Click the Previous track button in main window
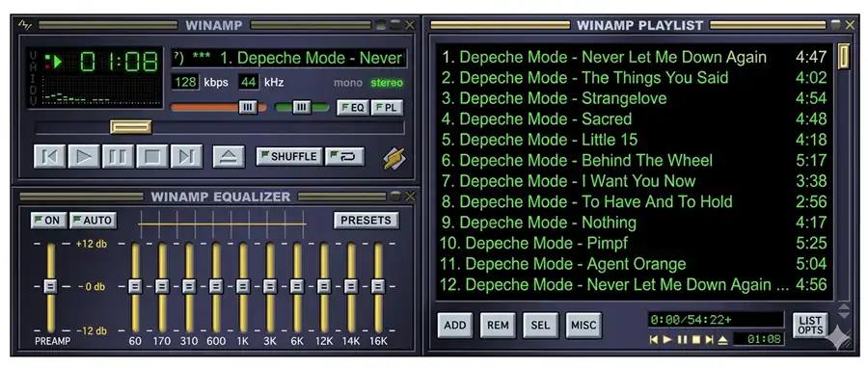 click(x=50, y=156)
